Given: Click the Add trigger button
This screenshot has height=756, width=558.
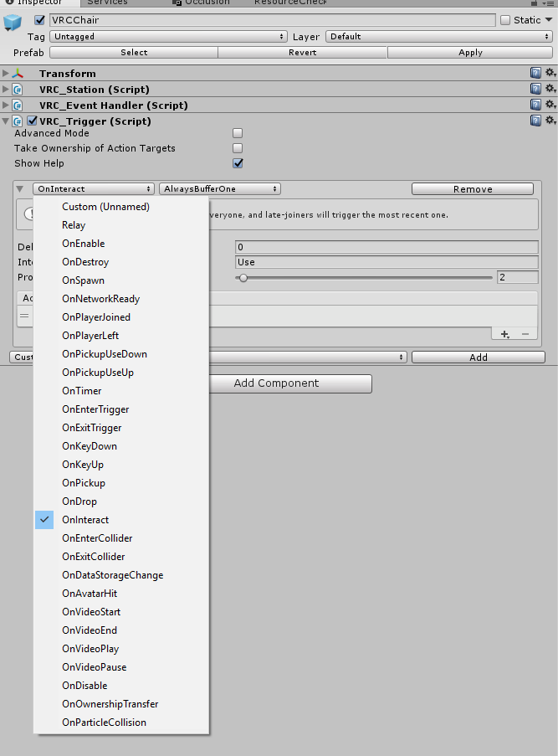Looking at the screenshot, I should 479,357.
